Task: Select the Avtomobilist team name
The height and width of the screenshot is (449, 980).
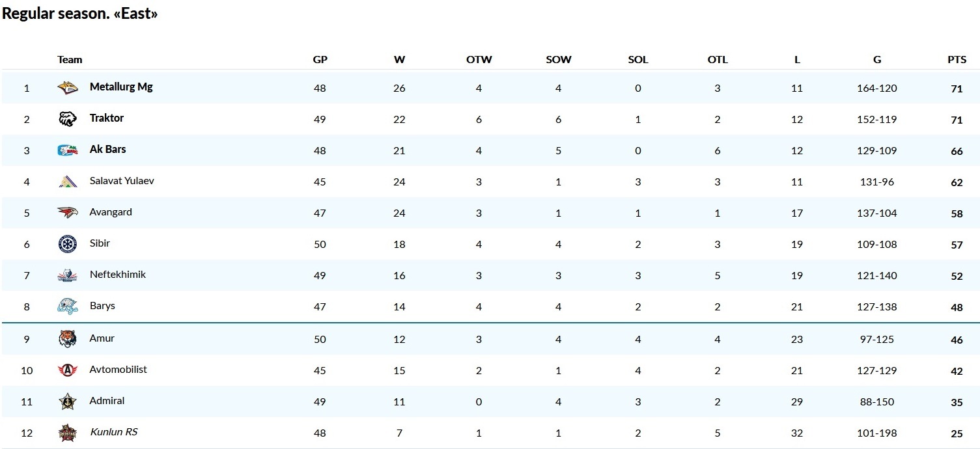Action: (119, 370)
